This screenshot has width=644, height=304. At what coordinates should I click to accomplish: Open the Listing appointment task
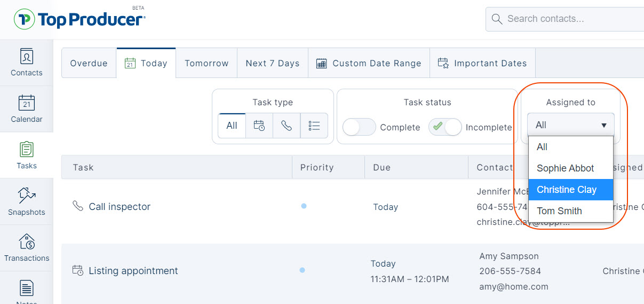(133, 271)
